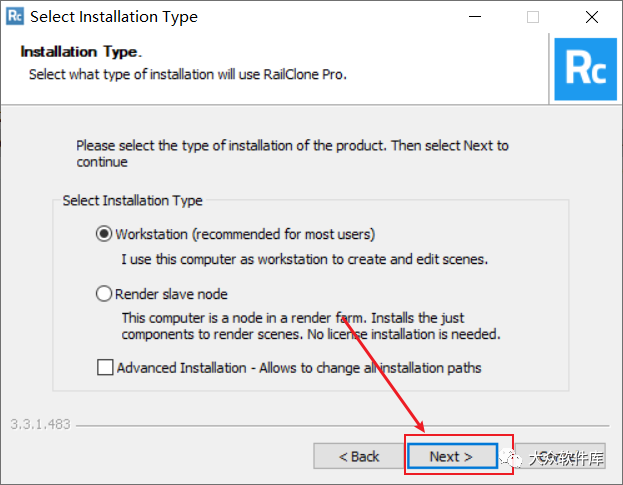623x485 pixels.
Task: Click the bold 'Installation Type.' heading
Action: [81, 52]
